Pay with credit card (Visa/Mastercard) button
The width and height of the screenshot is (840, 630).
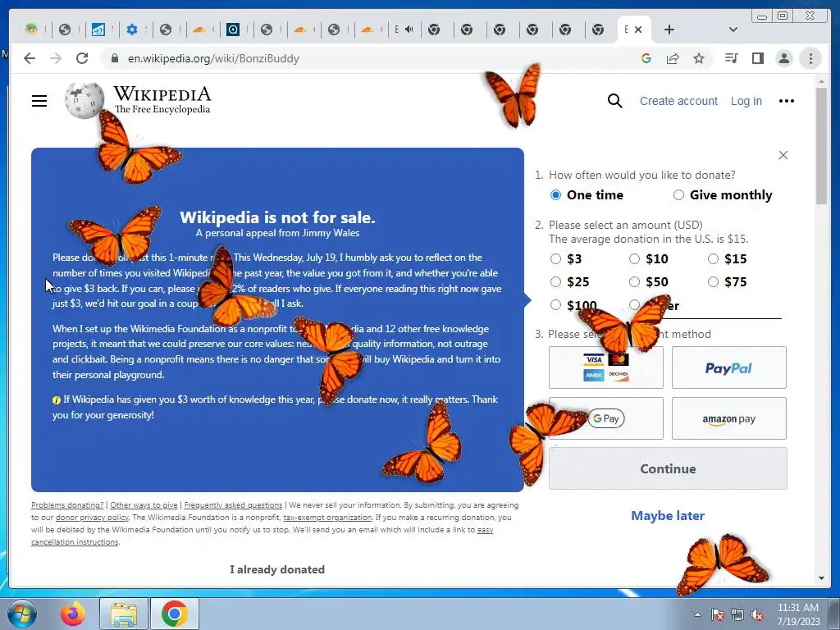point(606,367)
